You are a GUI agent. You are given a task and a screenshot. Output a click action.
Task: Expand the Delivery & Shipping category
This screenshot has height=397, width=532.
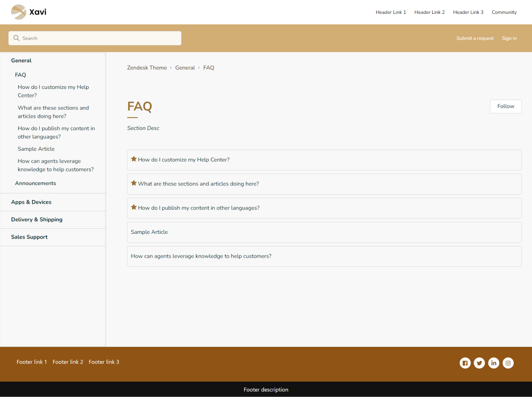(x=37, y=220)
